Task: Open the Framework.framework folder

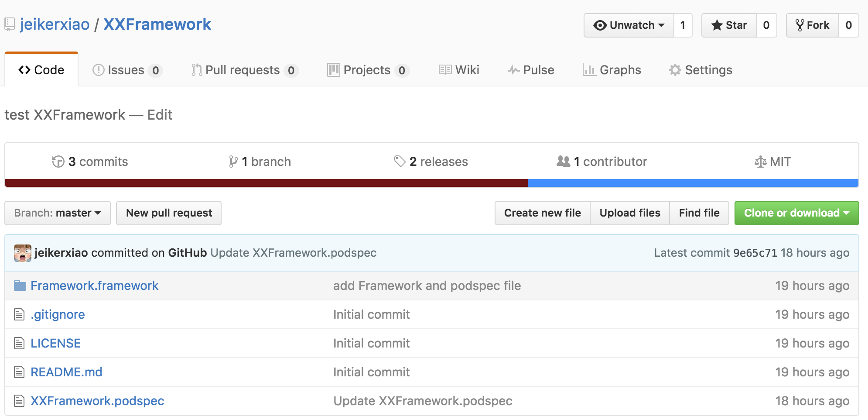Action: click(x=95, y=286)
